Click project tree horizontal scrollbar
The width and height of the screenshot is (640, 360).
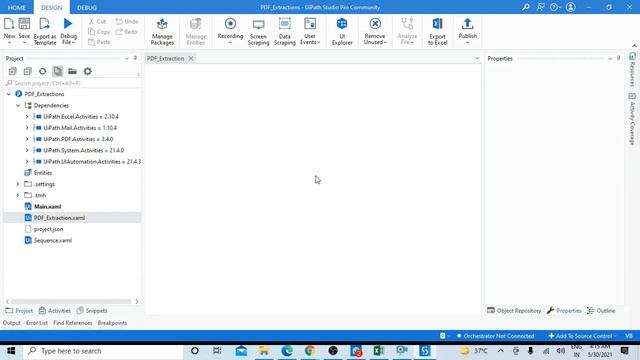point(71,302)
